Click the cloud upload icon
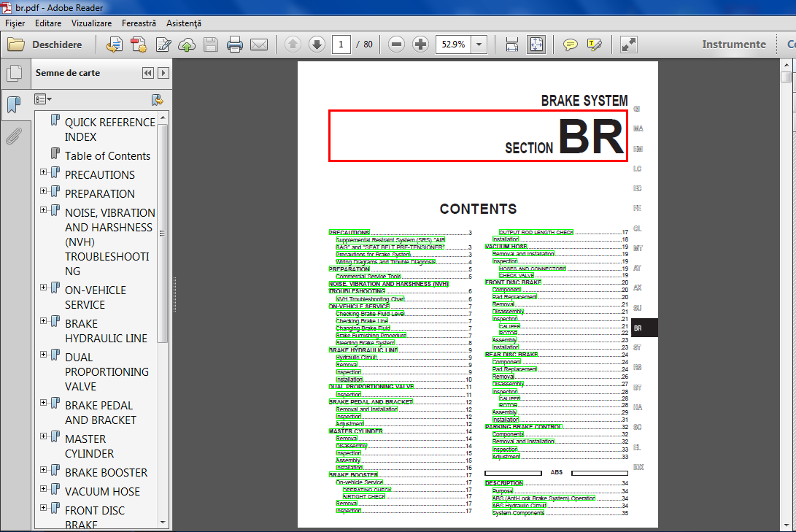This screenshot has width=796, height=532. tap(187, 45)
